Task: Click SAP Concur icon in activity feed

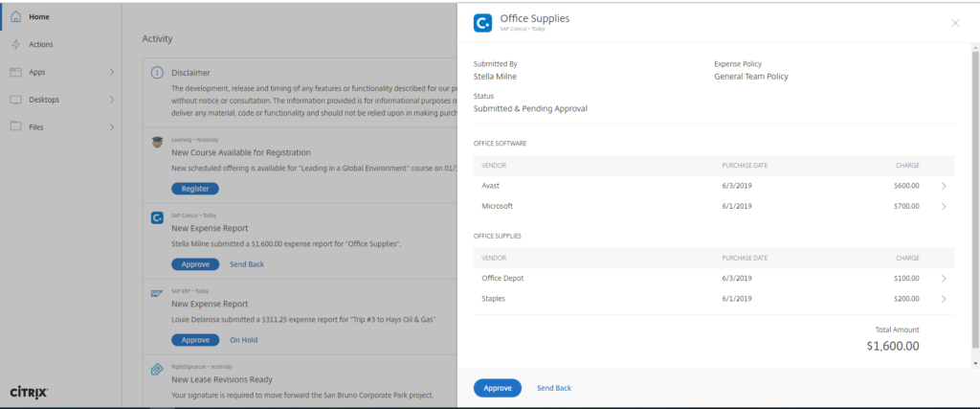Action: click(158, 218)
